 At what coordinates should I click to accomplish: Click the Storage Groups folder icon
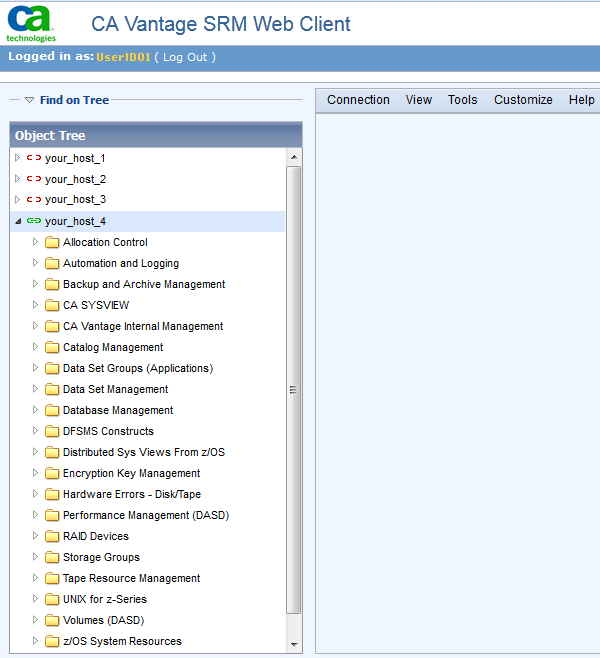tap(52, 557)
